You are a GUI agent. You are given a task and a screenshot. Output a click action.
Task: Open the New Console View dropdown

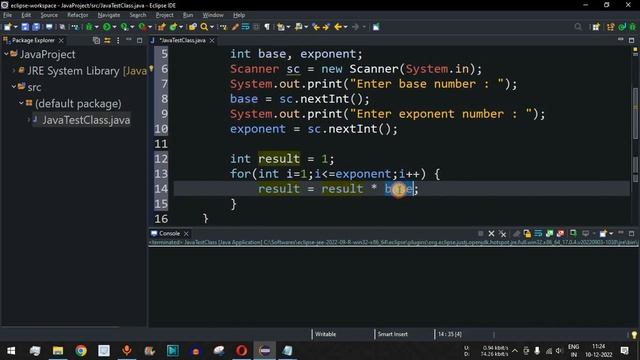[611, 233]
